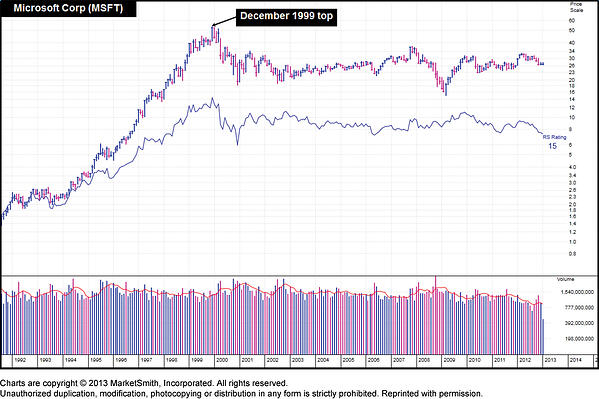This screenshot has height=399, width=599.
Task: Select the 2000 year label on time axis
Action: tap(222, 360)
